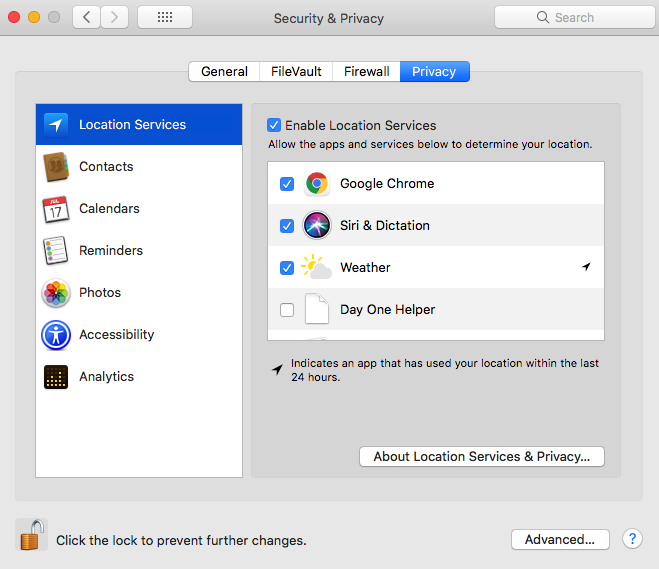This screenshot has height=569, width=659.
Task: Select Accessibility label in privacy list
Action: 117,335
